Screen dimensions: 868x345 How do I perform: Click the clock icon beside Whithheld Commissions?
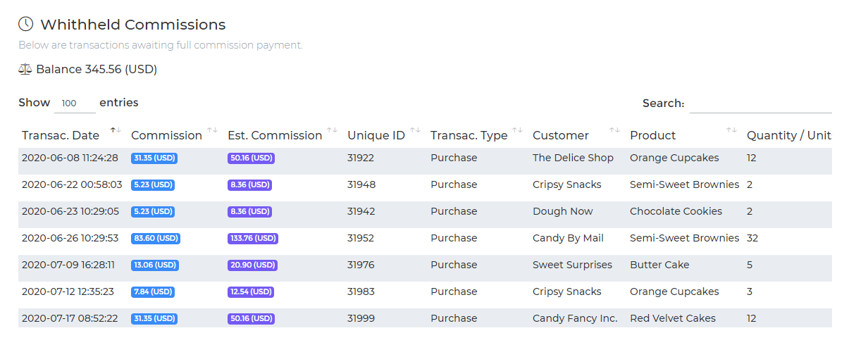[x=25, y=24]
